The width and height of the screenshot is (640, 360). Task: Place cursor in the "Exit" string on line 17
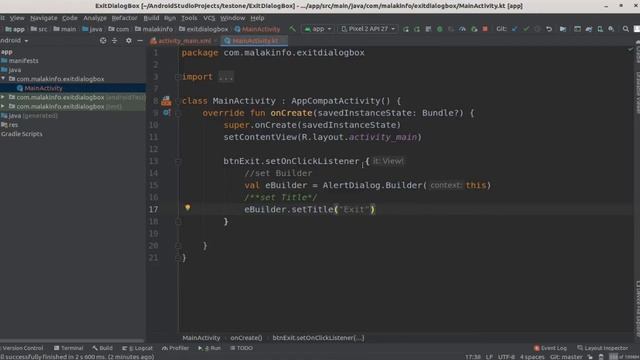pos(354,209)
